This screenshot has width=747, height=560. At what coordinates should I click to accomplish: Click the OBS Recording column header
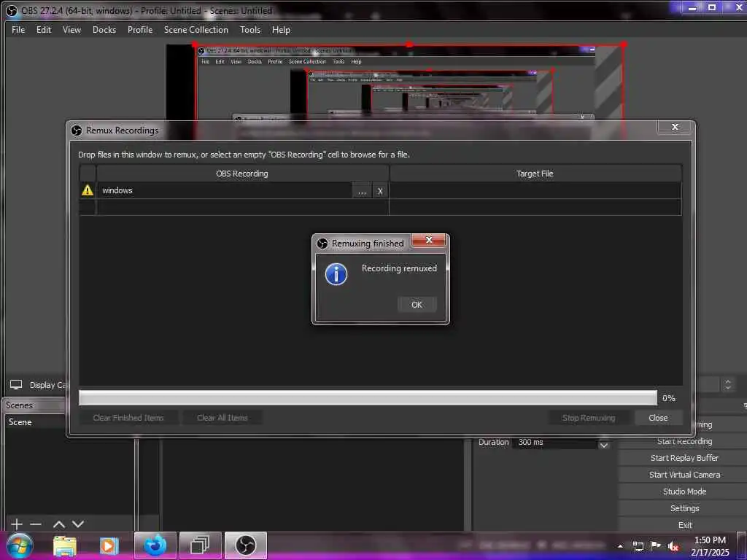[242, 174]
